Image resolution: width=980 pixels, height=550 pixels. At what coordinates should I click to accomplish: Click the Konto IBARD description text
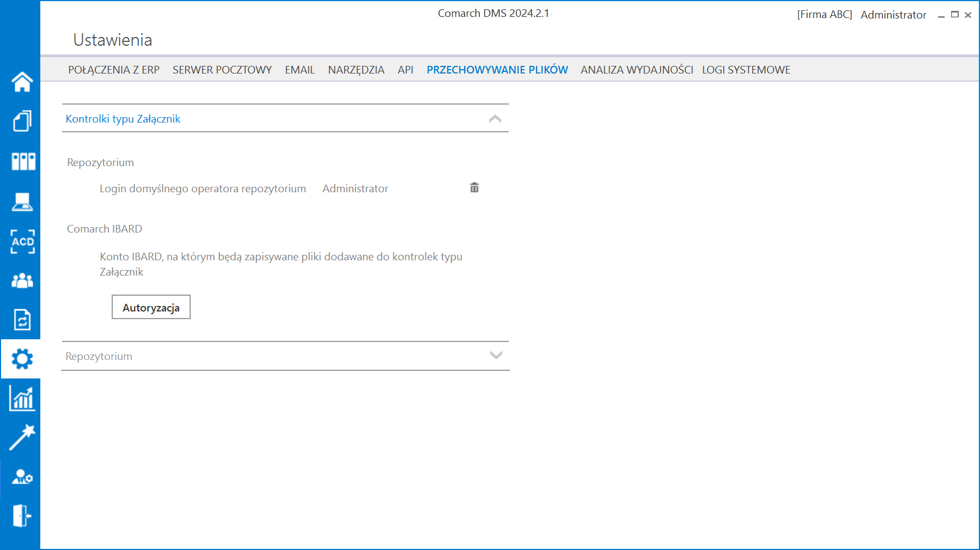click(281, 264)
